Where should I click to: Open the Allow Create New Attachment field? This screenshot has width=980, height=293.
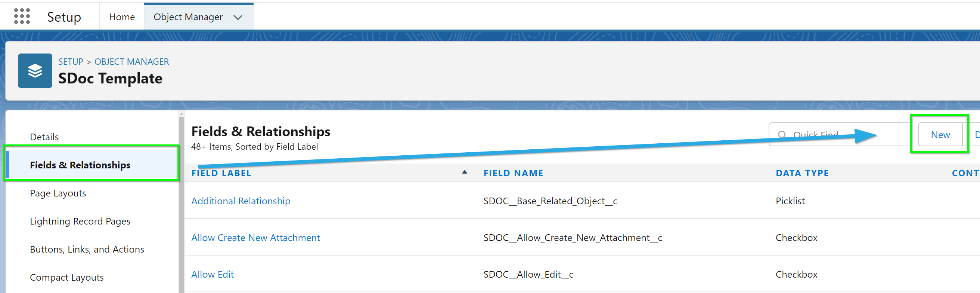[255, 237]
